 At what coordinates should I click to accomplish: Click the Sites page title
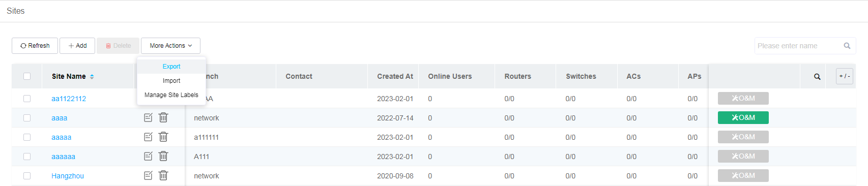pyautogui.click(x=16, y=11)
